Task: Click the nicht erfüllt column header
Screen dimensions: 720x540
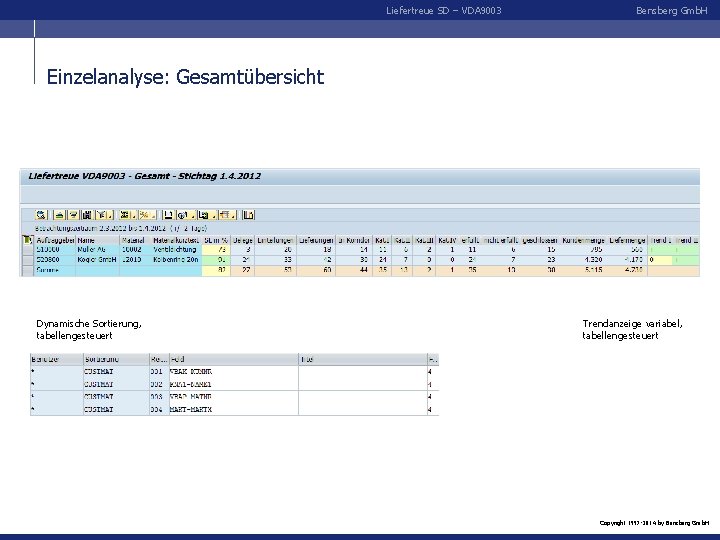Action: 501,240
